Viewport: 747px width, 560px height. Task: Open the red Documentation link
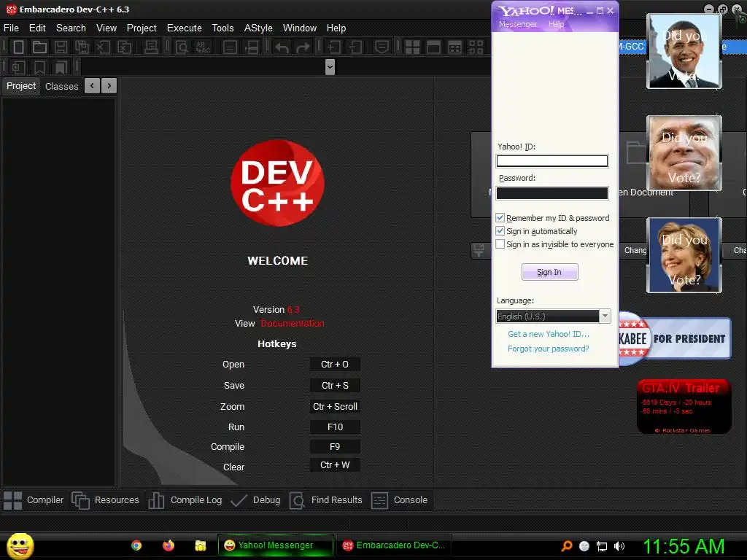point(293,323)
